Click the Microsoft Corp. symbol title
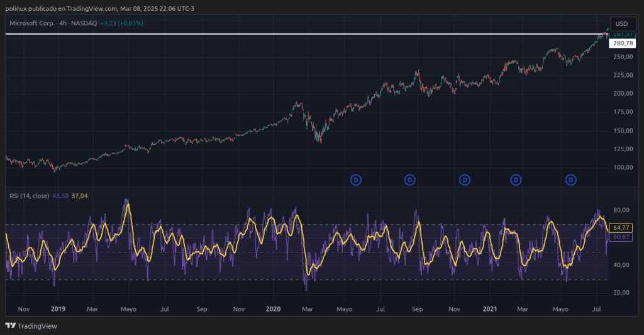The width and height of the screenshot is (644, 335). [x=32, y=23]
